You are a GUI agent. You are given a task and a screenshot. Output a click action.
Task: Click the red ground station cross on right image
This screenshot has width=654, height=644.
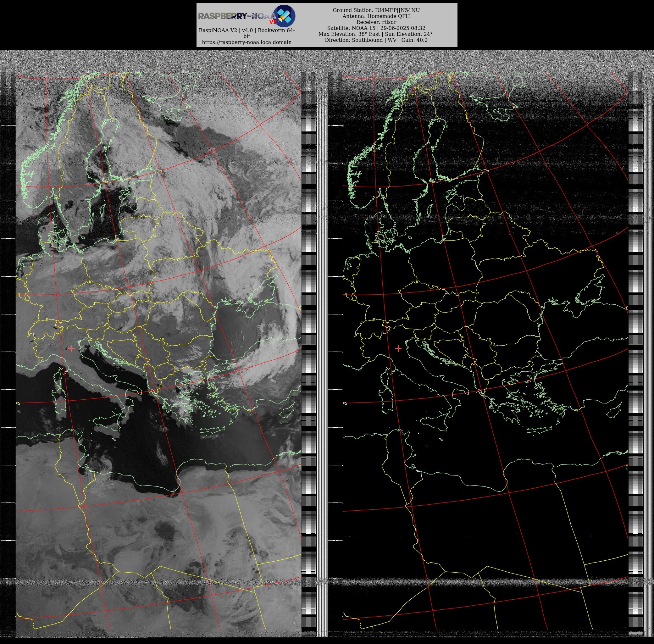pos(398,348)
